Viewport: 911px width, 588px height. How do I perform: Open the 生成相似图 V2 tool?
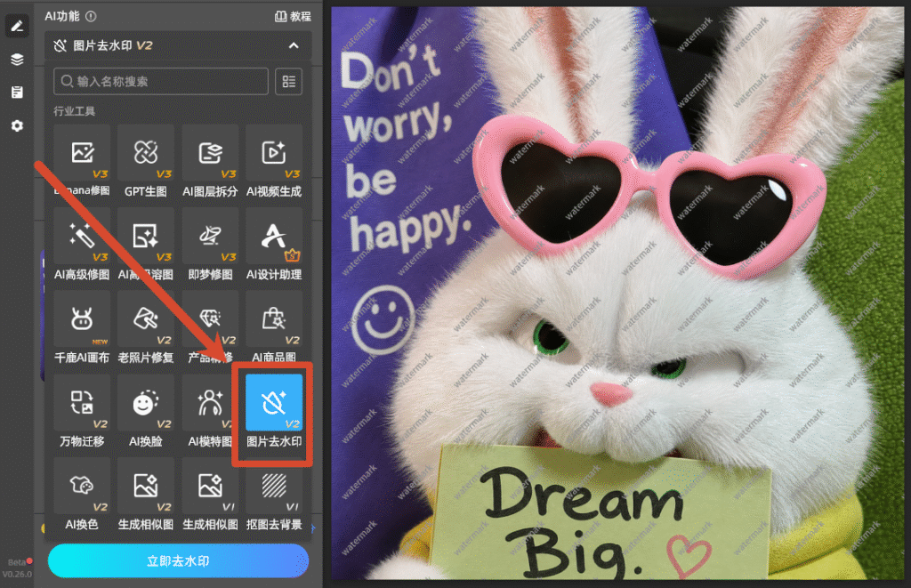click(145, 495)
